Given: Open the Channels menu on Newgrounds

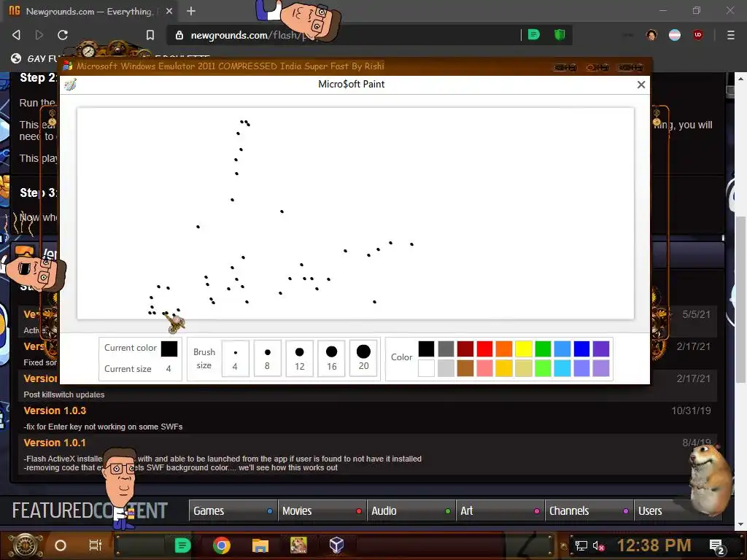Looking at the screenshot, I should (x=589, y=510).
